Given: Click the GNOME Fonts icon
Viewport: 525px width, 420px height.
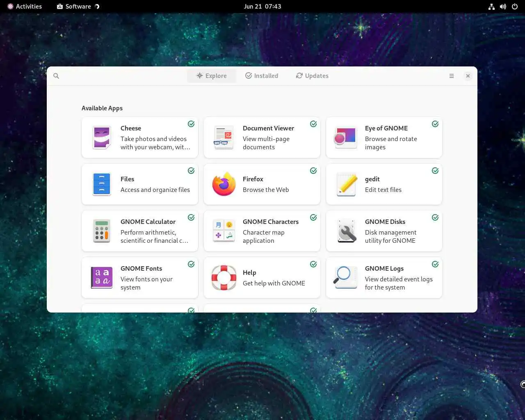Looking at the screenshot, I should (101, 278).
